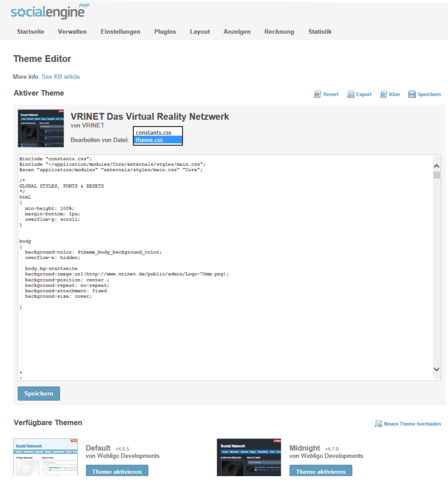
Task: Open the Einstellungen menu
Action: 120,32
